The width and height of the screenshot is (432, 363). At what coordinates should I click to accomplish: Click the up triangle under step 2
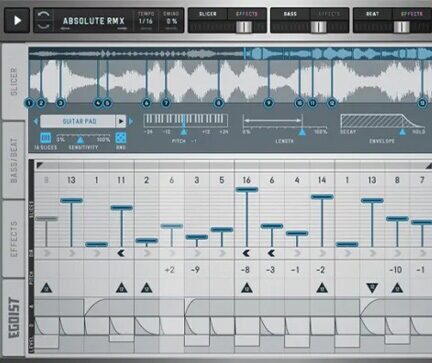[147, 288]
